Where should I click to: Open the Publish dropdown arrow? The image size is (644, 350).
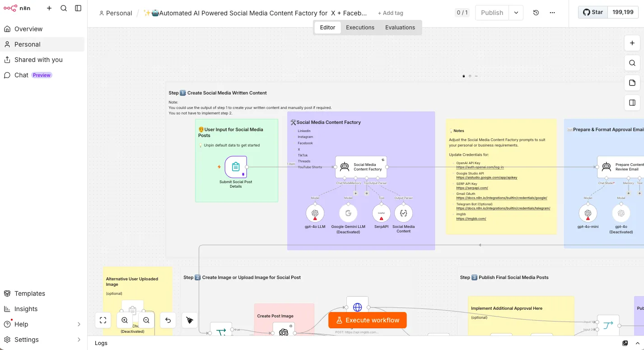(516, 13)
